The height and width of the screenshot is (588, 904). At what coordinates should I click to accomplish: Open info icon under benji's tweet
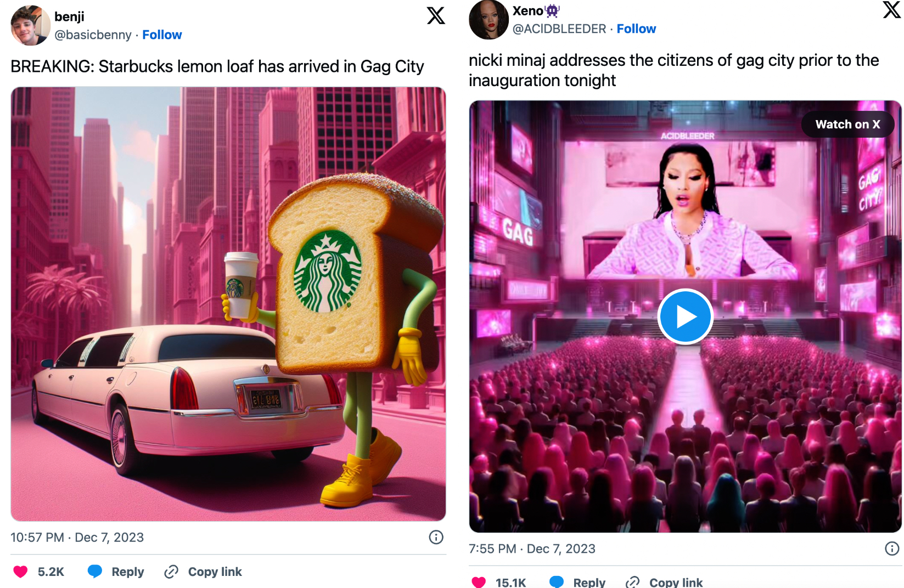point(436,537)
